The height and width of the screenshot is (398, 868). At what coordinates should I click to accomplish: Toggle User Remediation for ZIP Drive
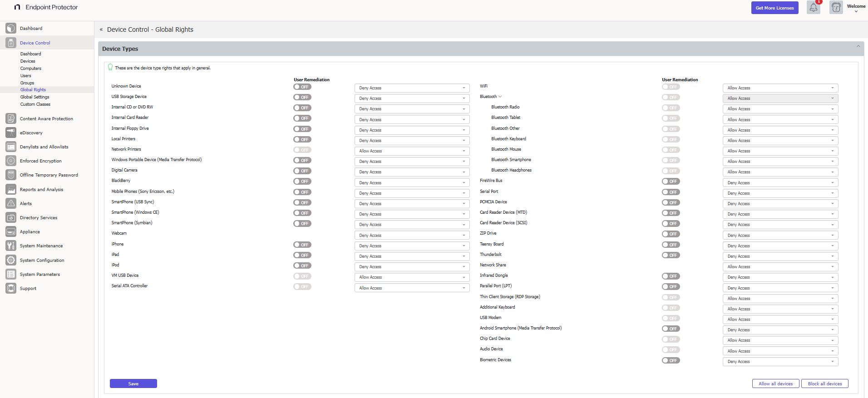[671, 234]
